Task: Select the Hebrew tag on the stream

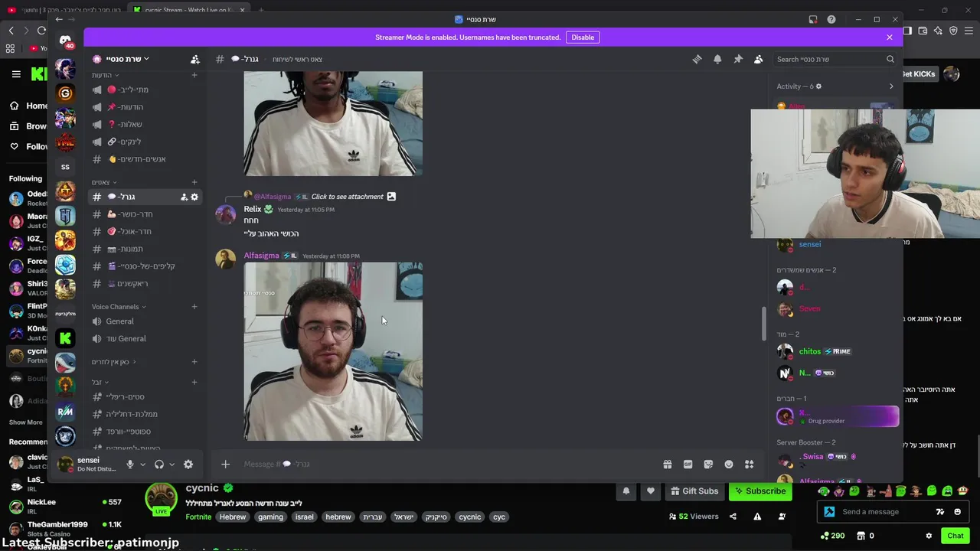Action: click(233, 517)
